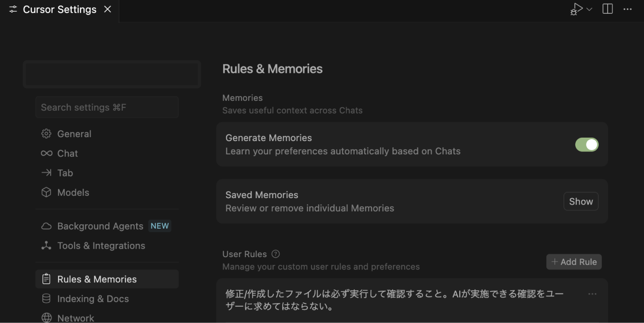
Task: Click the Tab settings arrow icon
Action: (46, 173)
